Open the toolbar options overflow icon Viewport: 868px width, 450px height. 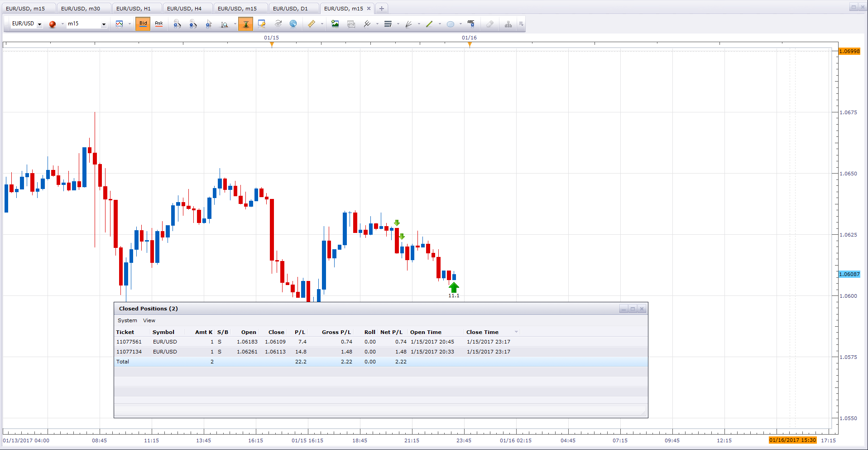[521, 24]
